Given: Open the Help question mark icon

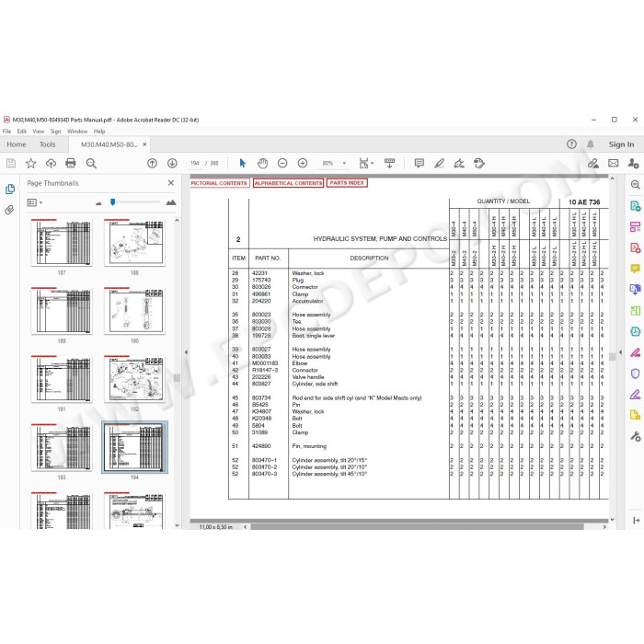Looking at the screenshot, I should 571,144.
